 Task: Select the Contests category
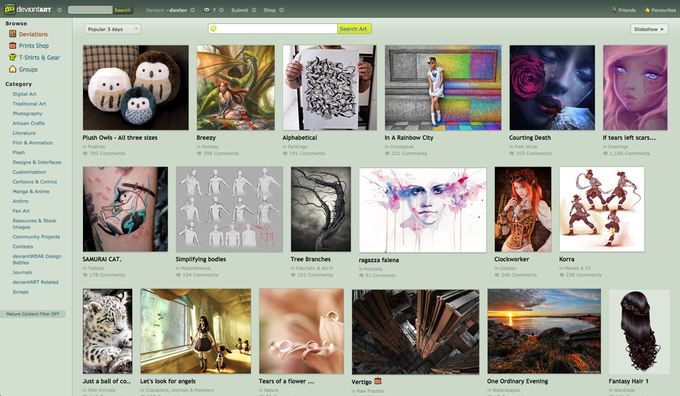[23, 246]
